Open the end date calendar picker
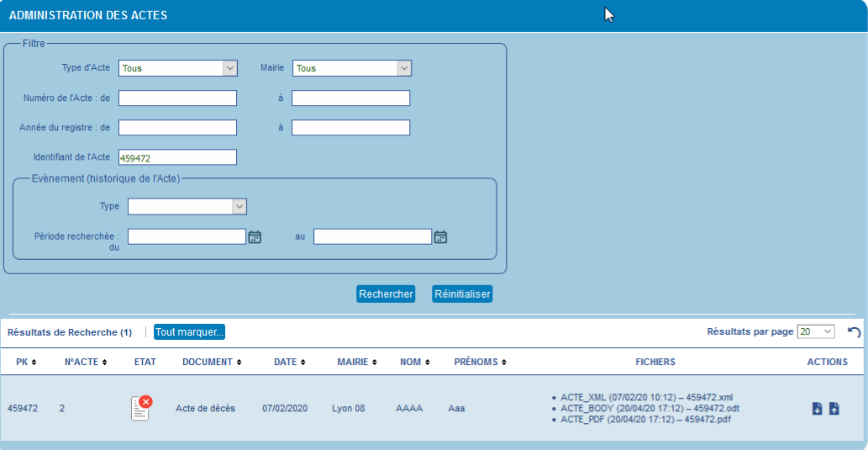This screenshot has width=868, height=450. click(440, 237)
